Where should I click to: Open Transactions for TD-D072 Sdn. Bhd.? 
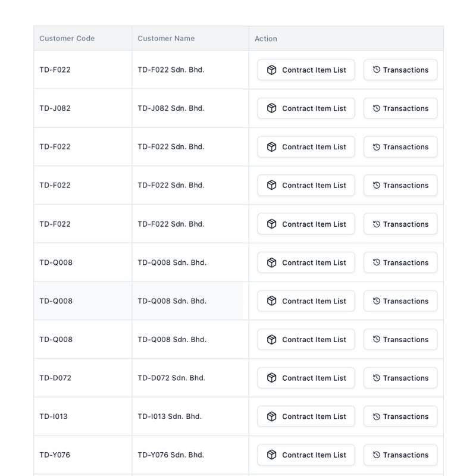pos(400,378)
